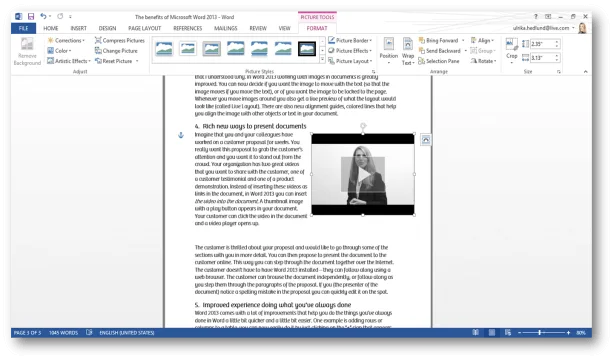This screenshot has height=361, width=614.
Task: Switch to the HOME tab
Action: 51,28
